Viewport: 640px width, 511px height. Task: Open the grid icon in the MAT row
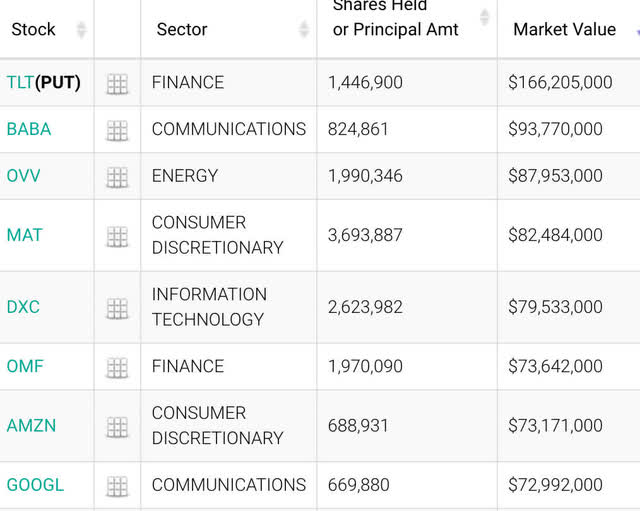117,236
